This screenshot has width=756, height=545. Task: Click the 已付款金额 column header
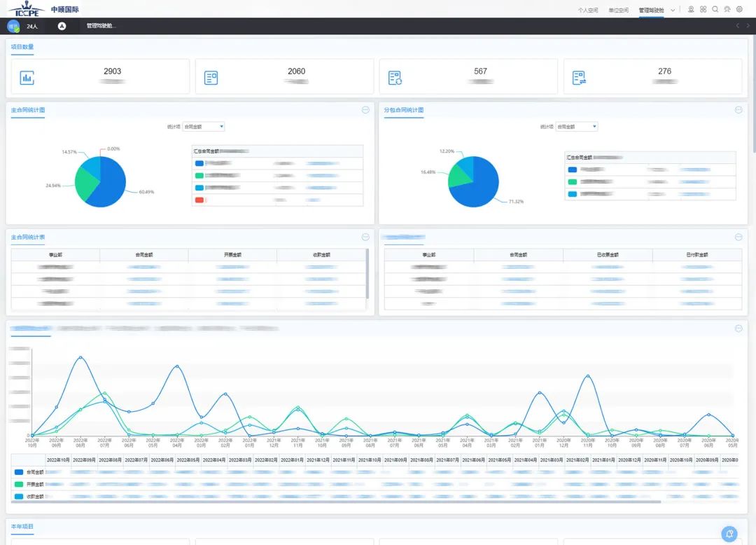click(x=696, y=255)
